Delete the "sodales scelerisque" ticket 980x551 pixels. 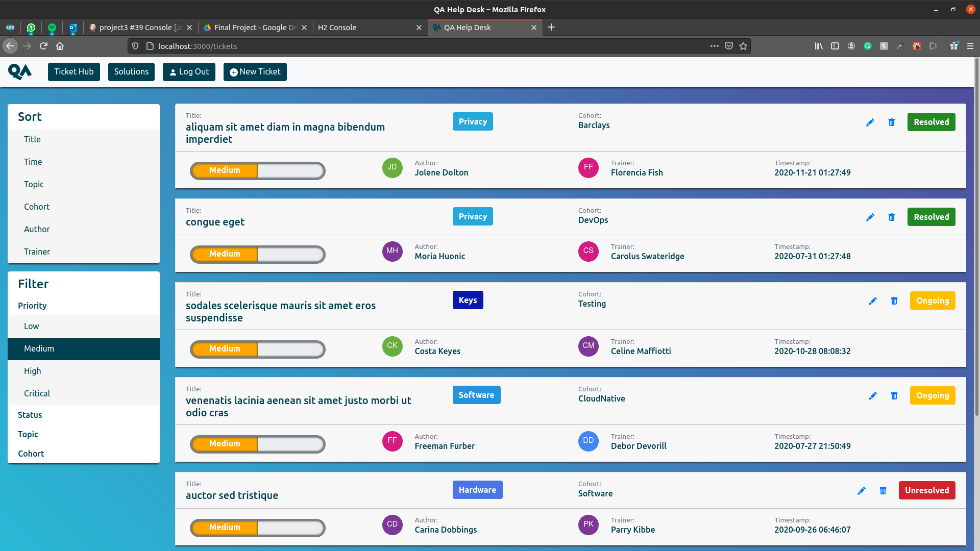point(894,301)
